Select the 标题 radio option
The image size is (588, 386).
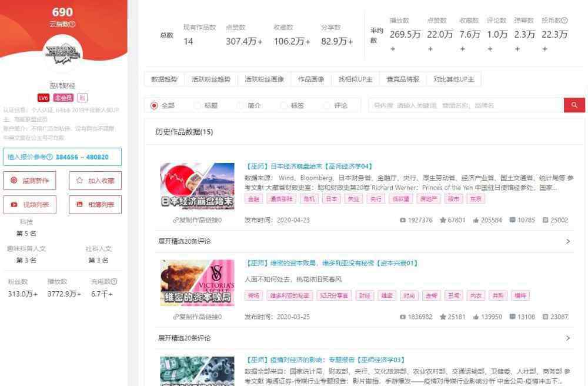pyautogui.click(x=197, y=106)
